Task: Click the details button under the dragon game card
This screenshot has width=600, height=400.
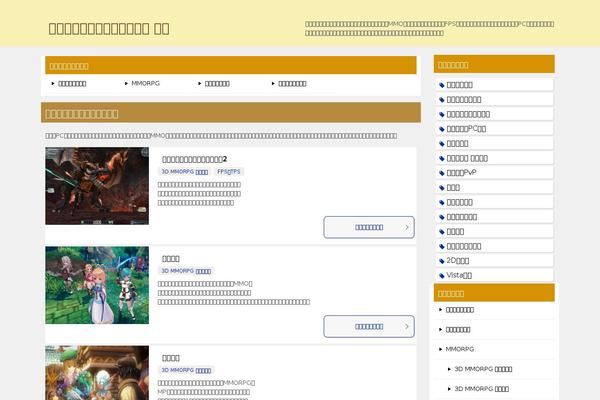Action: [369, 227]
